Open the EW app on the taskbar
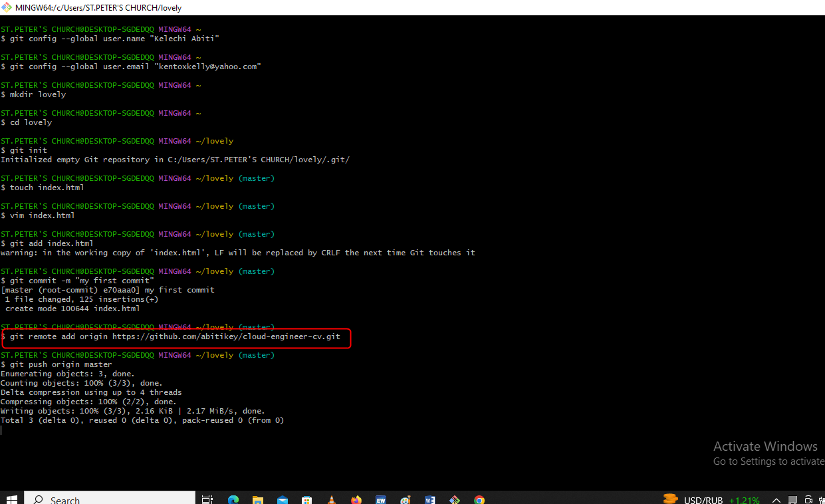The width and height of the screenshot is (825, 504). click(x=381, y=499)
